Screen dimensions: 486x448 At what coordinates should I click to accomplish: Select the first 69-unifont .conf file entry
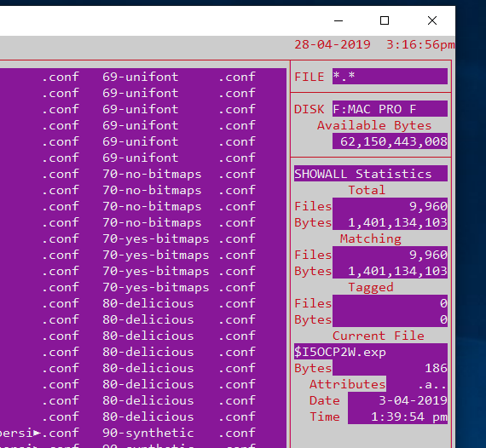coord(179,77)
